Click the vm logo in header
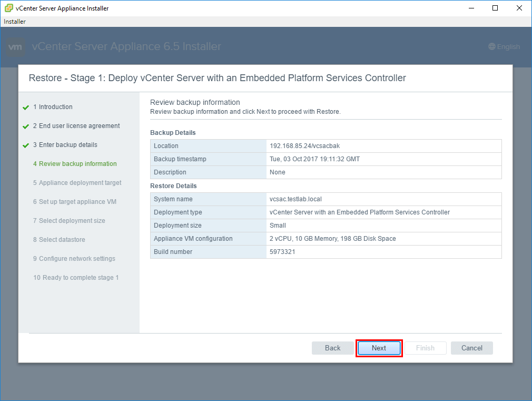This screenshot has height=401, width=532. click(15, 47)
